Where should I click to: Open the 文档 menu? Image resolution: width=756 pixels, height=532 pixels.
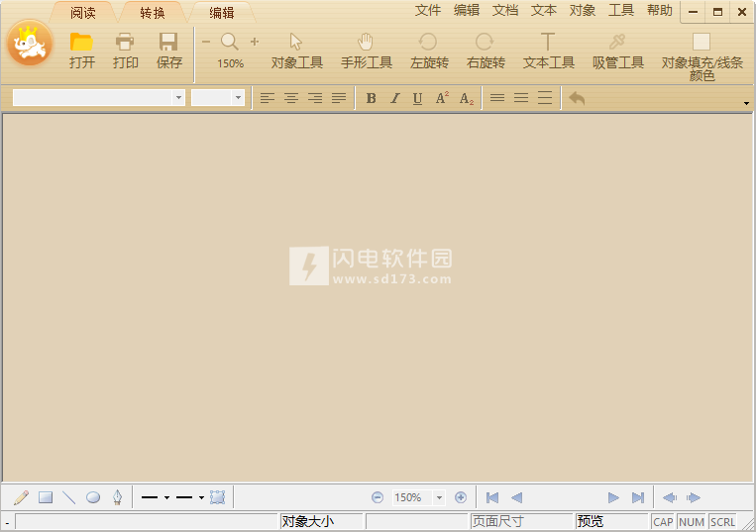504,10
